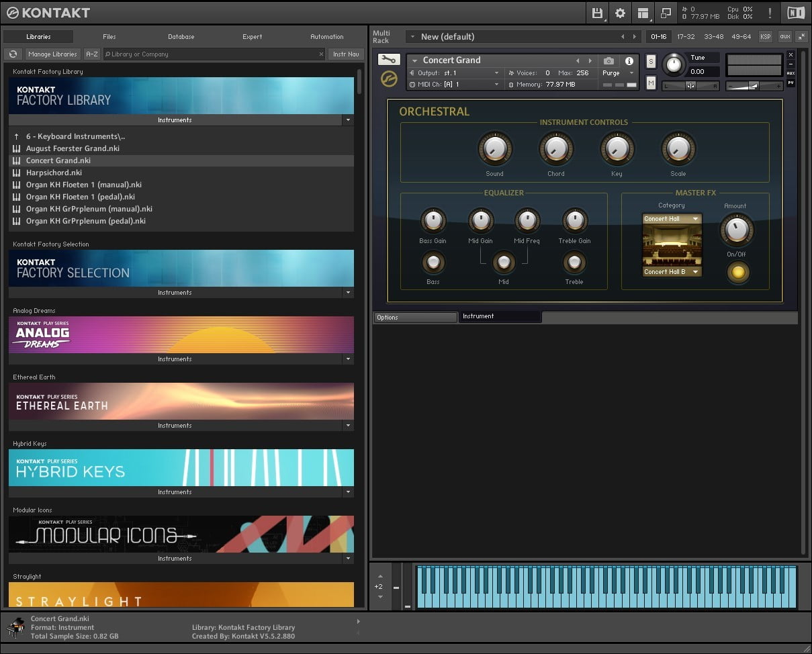Click the exclamation panic icon
The image size is (812, 654).
[x=770, y=13]
